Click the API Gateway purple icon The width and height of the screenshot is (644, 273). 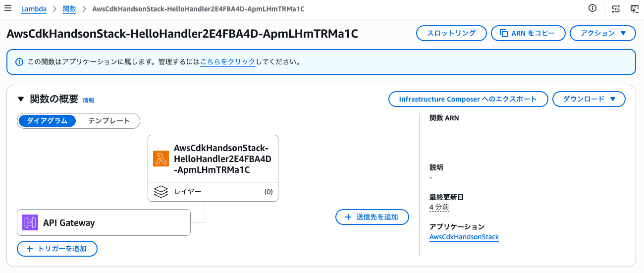point(30,223)
